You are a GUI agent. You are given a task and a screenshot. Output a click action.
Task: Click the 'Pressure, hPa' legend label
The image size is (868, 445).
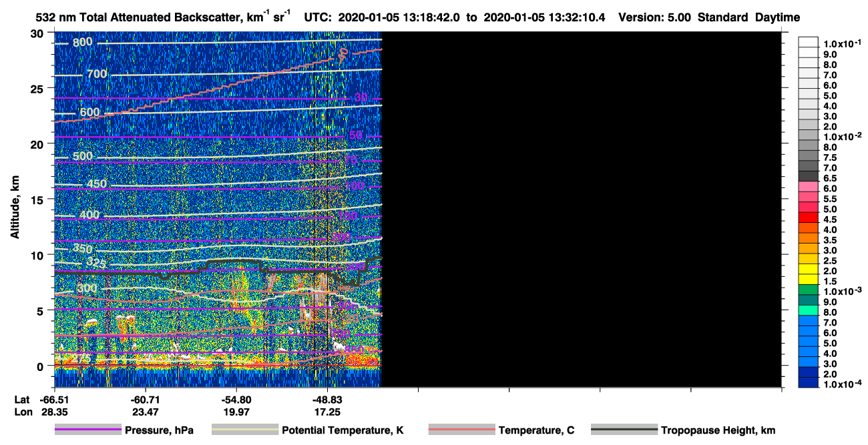tap(159, 430)
